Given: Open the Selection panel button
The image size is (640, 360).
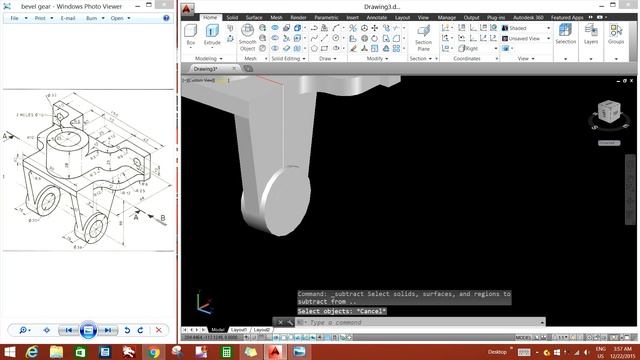Looking at the screenshot, I should (565, 34).
